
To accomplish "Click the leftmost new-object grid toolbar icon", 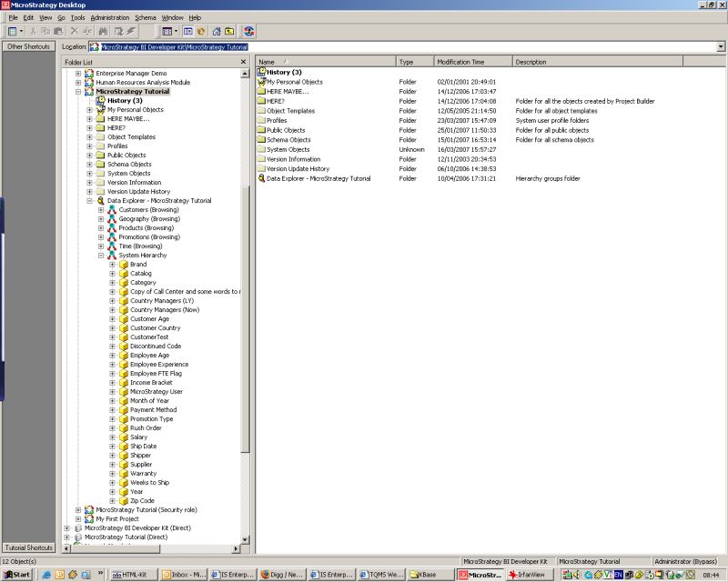I will [x=14, y=30].
